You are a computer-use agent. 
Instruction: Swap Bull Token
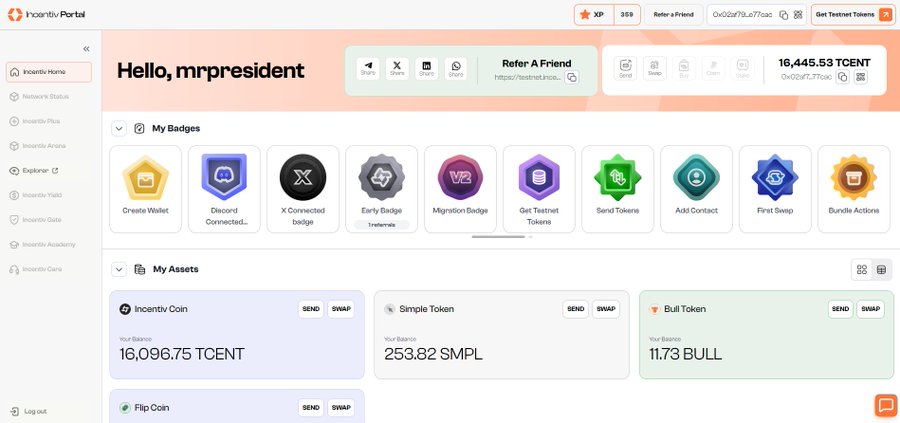click(870, 309)
